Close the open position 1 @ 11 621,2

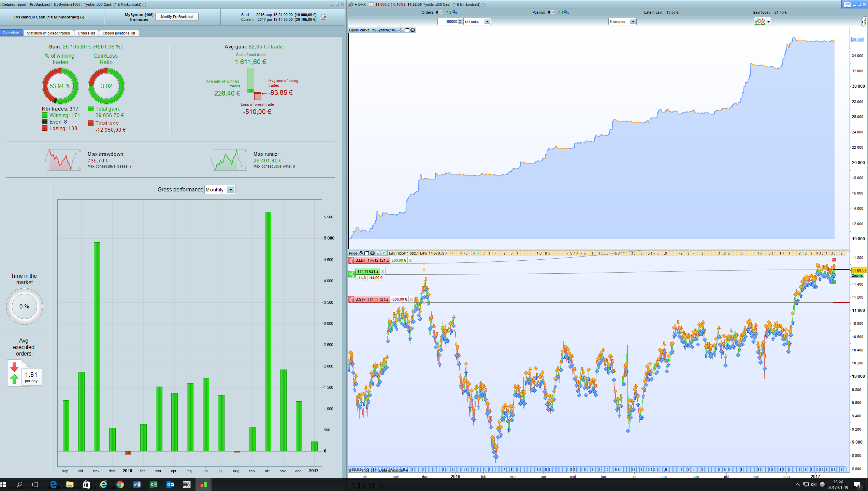click(383, 271)
